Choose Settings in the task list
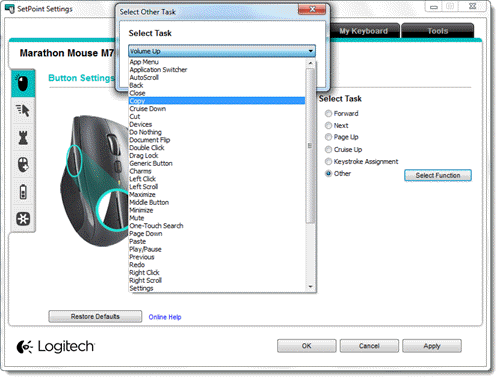Viewport: 500px width, 380px height. tap(217, 288)
